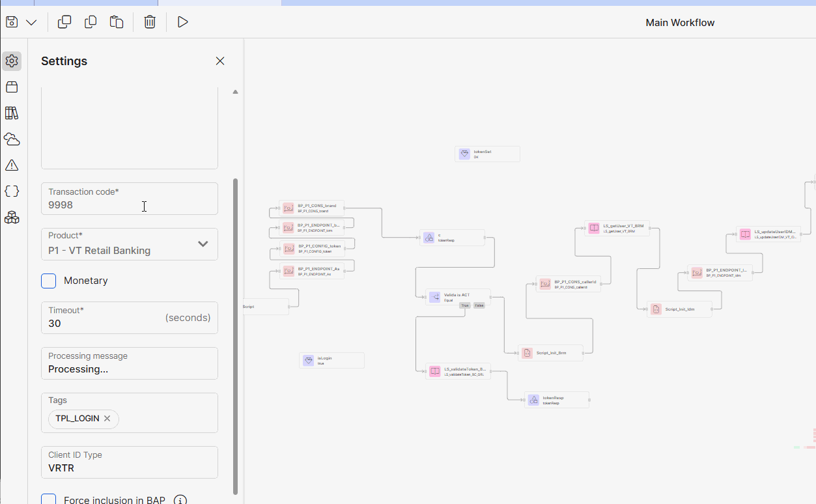Close the Settings panel
Image resolution: width=816 pixels, height=504 pixels.
pyautogui.click(x=220, y=61)
